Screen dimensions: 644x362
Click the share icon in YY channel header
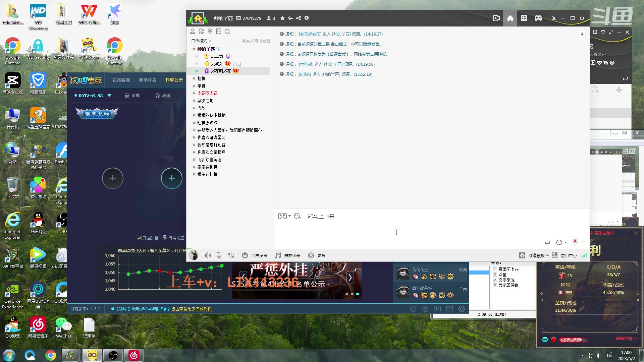[x=299, y=18]
